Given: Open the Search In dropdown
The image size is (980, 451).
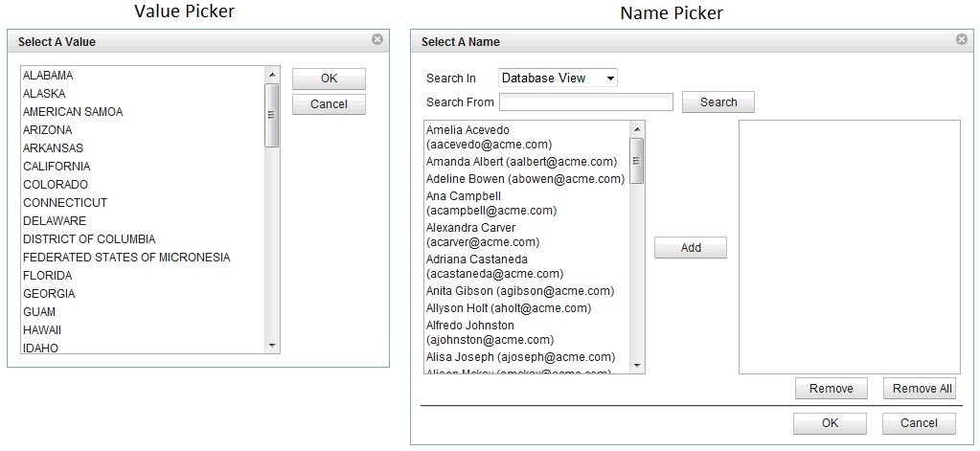Looking at the screenshot, I should click(x=558, y=79).
